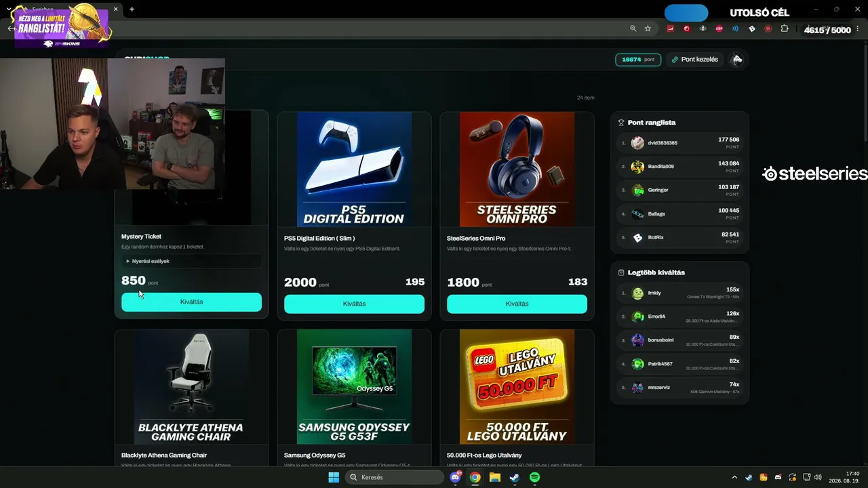Open Steam from the taskbar
Viewport: 868px width, 488px height.
point(515,477)
